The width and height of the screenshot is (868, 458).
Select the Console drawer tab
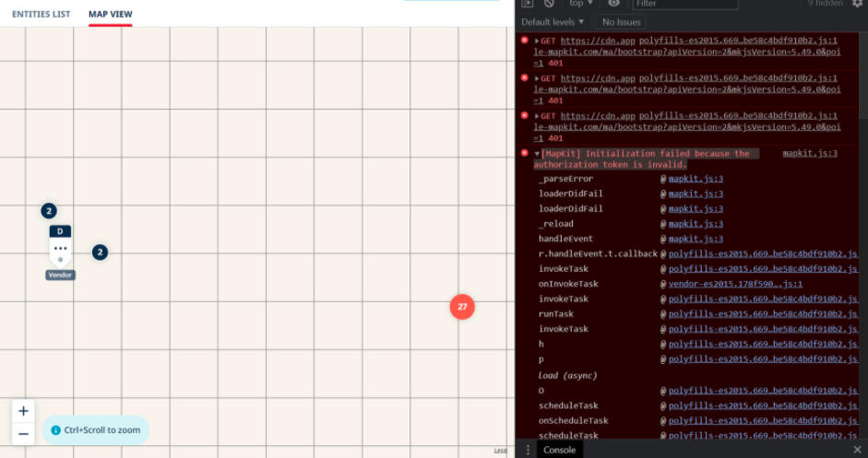pos(559,450)
